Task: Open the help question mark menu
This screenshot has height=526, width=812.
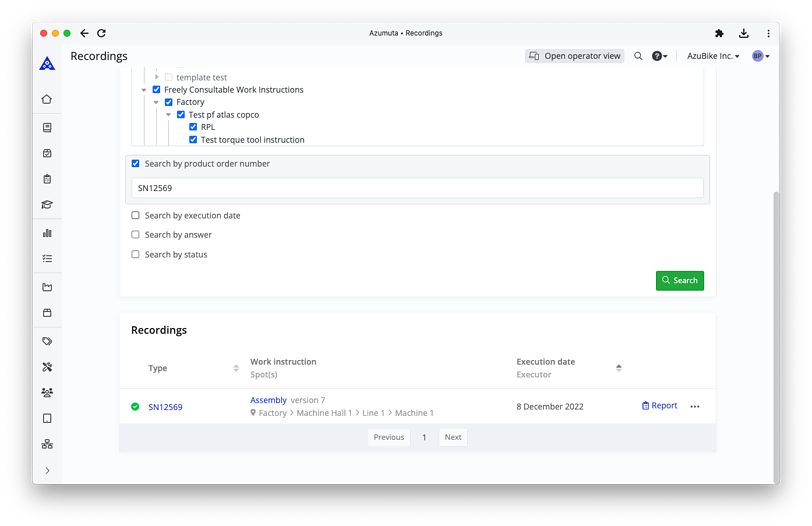Action: click(x=659, y=56)
